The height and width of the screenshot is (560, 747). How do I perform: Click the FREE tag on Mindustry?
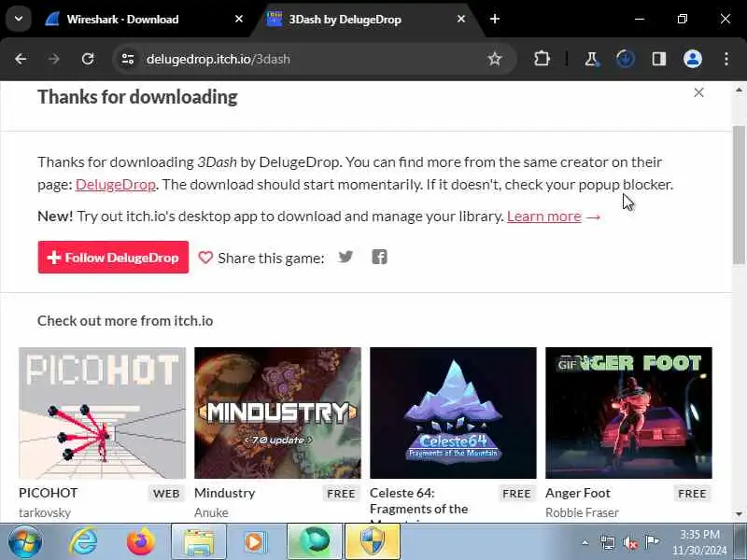(x=341, y=494)
